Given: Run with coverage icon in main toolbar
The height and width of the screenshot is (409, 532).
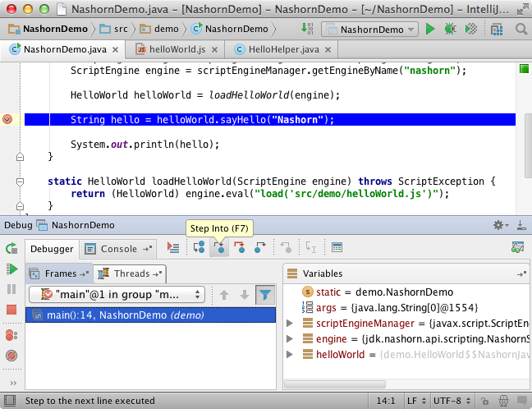Looking at the screenshot, I should coord(471,30).
